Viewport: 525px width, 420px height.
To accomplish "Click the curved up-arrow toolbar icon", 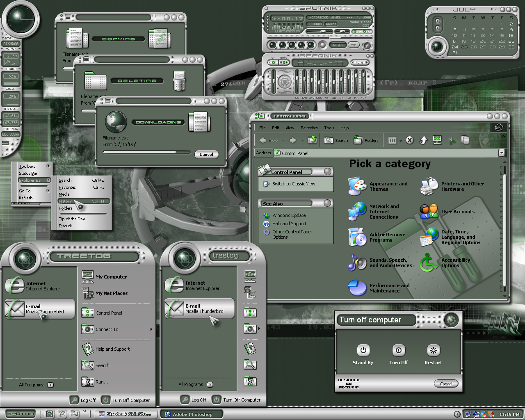I will point(423,140).
